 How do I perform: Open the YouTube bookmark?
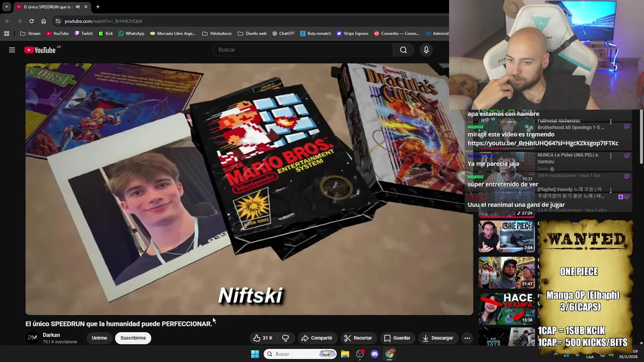57,34
